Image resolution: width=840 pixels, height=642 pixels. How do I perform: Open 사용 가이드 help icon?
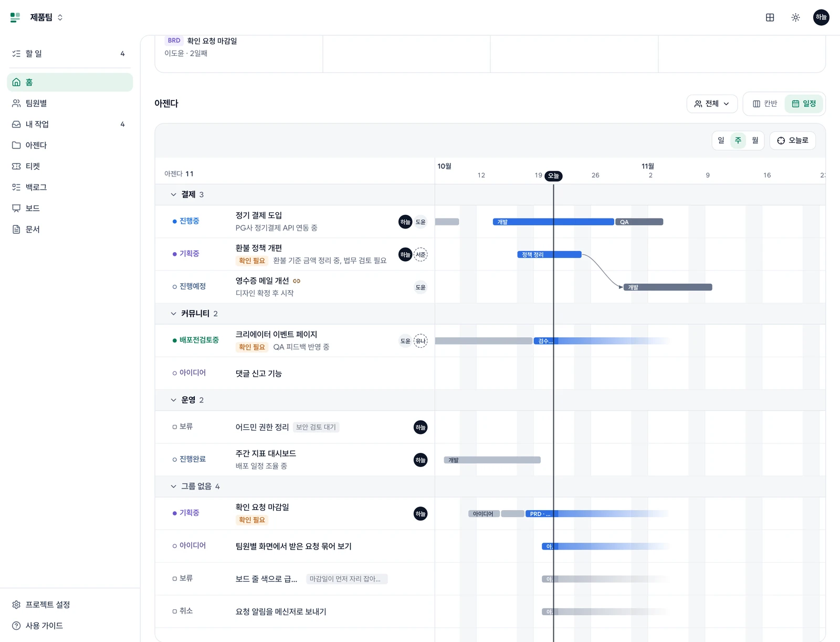tap(16, 626)
